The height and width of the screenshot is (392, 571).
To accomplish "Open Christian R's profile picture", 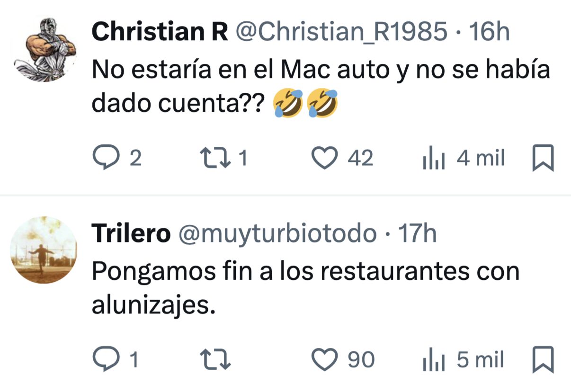I will [x=44, y=49].
